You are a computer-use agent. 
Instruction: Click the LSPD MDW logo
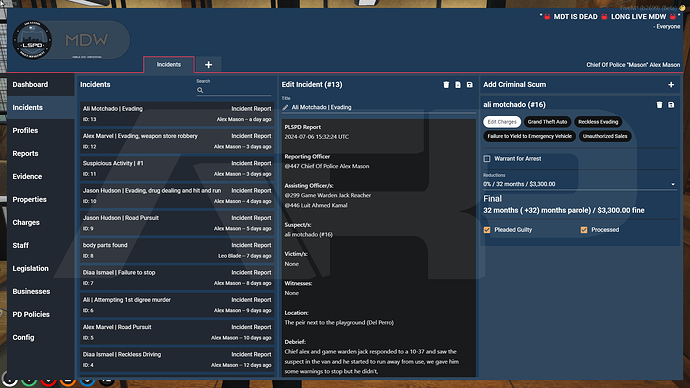pos(71,40)
